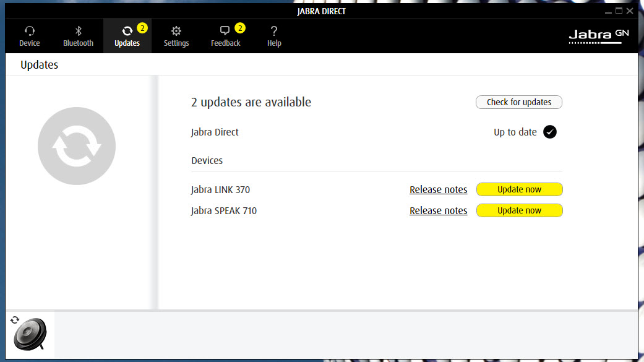Select the Updates tab
This screenshot has width=644, height=362.
[127, 36]
